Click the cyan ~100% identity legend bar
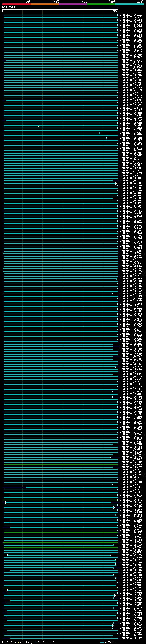Image resolution: width=146 pixels, height=644 pixels. [x=130, y=4]
